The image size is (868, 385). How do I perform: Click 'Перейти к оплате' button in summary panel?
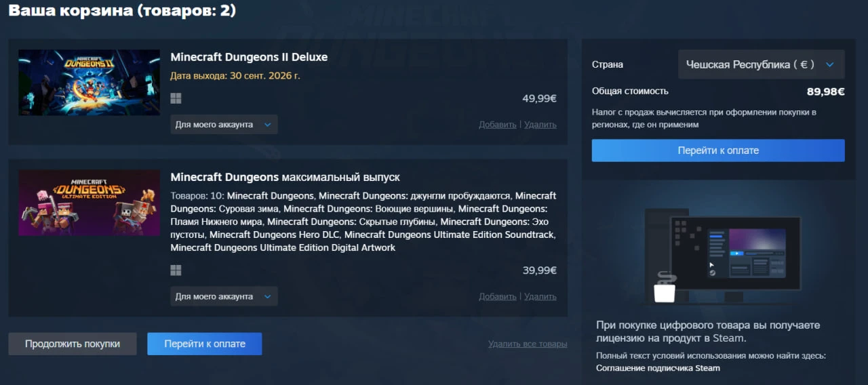pyautogui.click(x=718, y=150)
